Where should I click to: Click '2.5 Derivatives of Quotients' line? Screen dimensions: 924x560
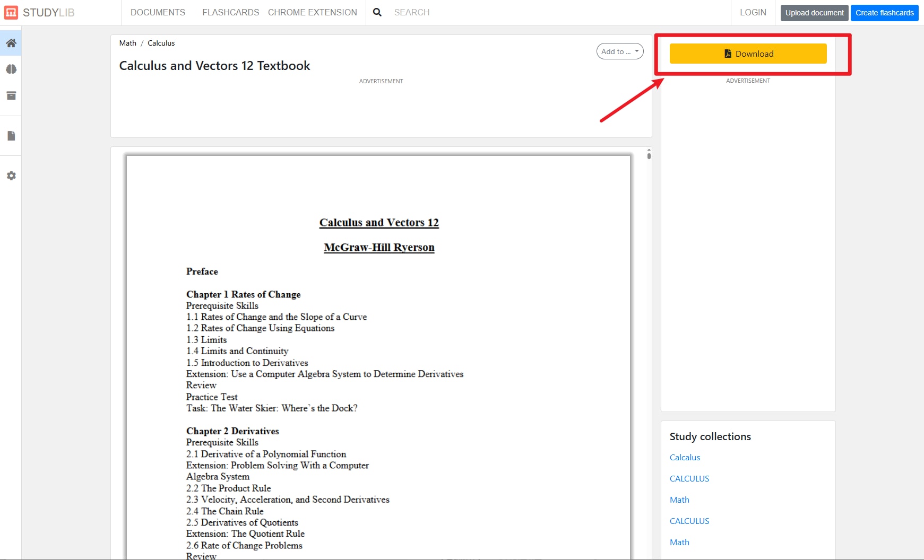pyautogui.click(x=242, y=522)
